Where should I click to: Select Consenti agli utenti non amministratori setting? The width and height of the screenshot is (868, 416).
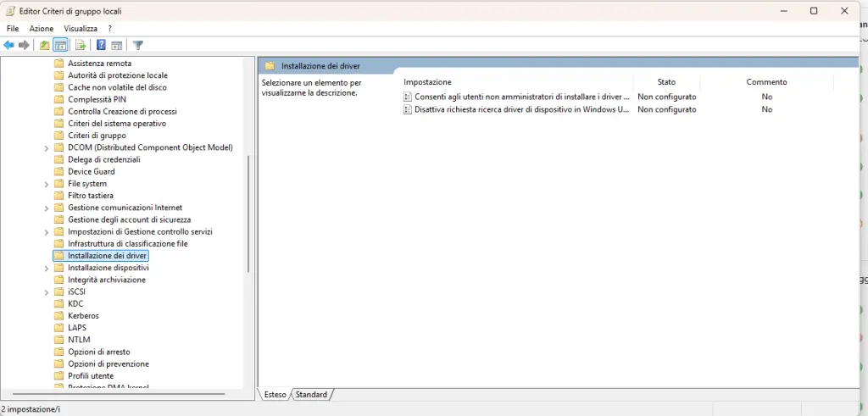(x=522, y=97)
